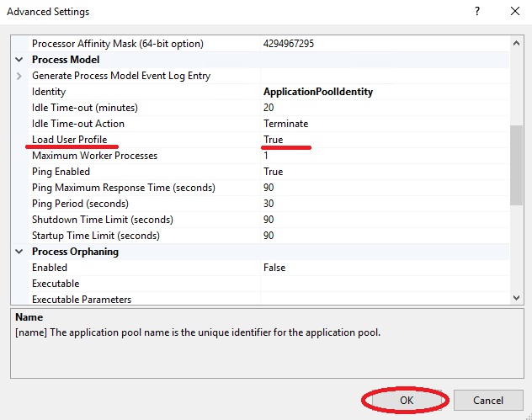
Task: Click the OK button
Action: point(407,401)
